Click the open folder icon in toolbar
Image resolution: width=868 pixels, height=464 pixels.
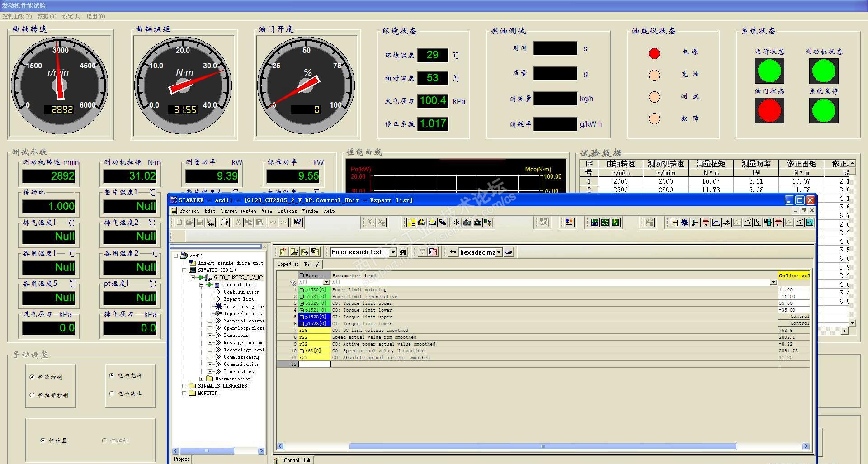(x=189, y=223)
